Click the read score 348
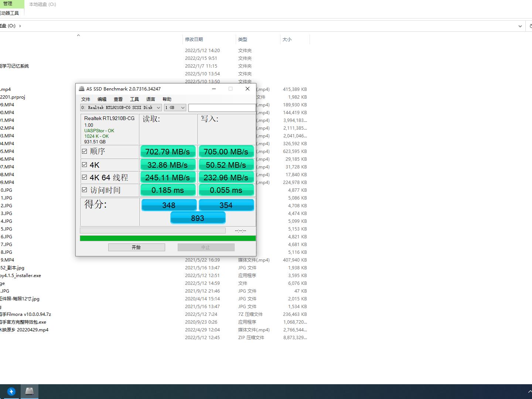This screenshot has height=399, width=532. [169, 205]
